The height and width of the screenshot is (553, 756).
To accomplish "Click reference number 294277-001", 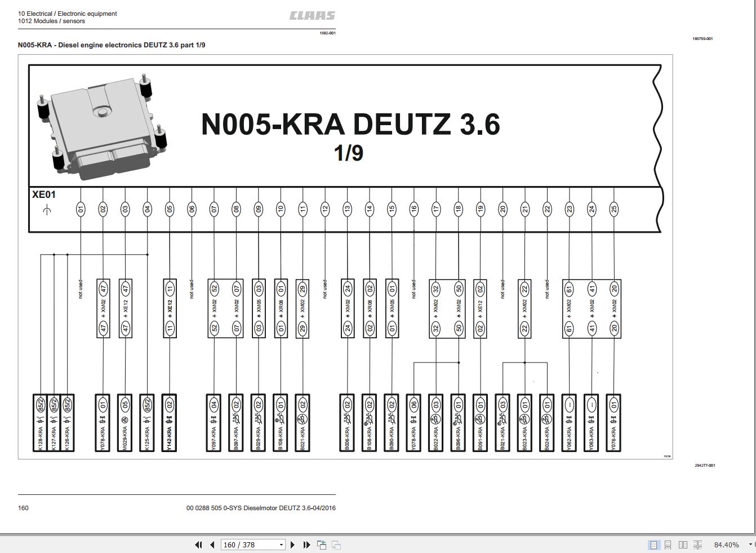I will pos(705,466).
